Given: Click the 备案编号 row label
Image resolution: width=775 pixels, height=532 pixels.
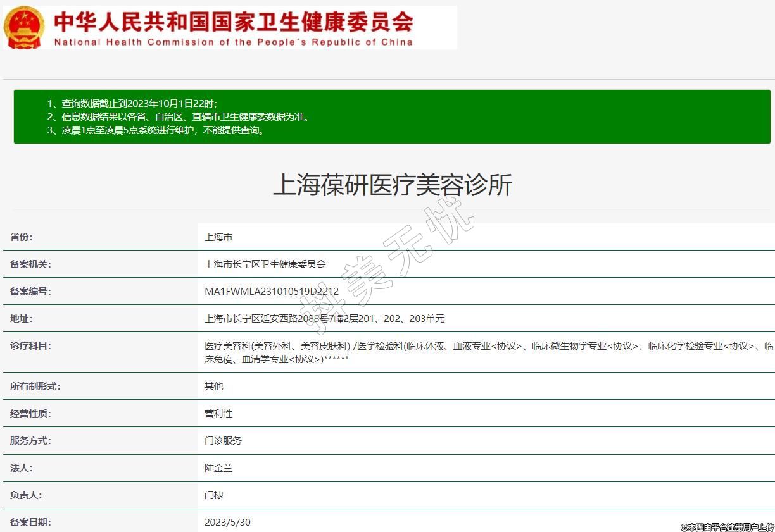Looking at the screenshot, I should coord(30,292).
